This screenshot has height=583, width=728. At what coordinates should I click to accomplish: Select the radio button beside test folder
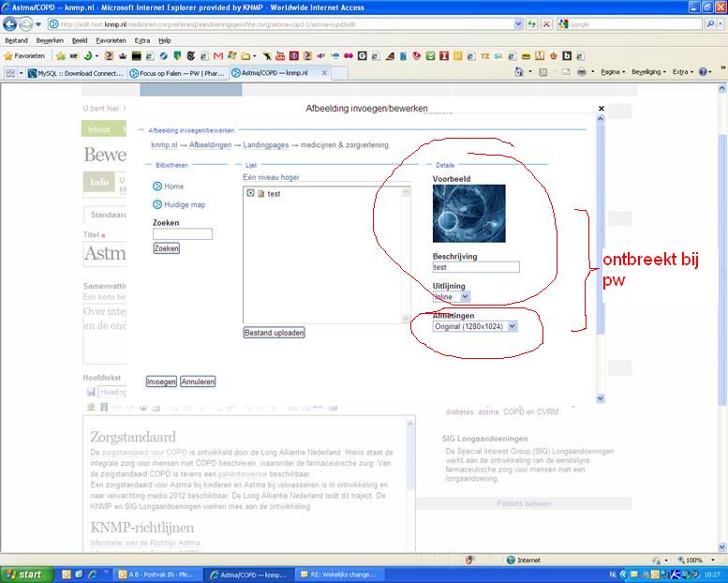(x=250, y=193)
